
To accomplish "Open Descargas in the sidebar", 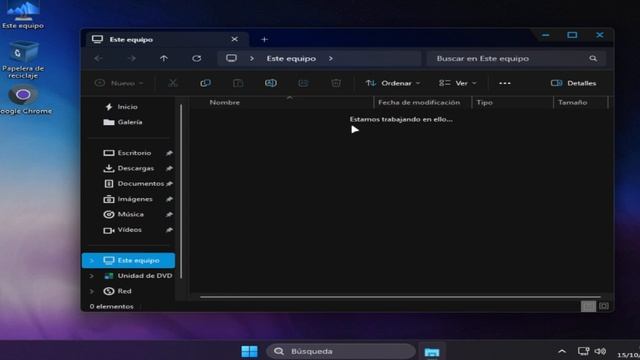I will point(129,168).
